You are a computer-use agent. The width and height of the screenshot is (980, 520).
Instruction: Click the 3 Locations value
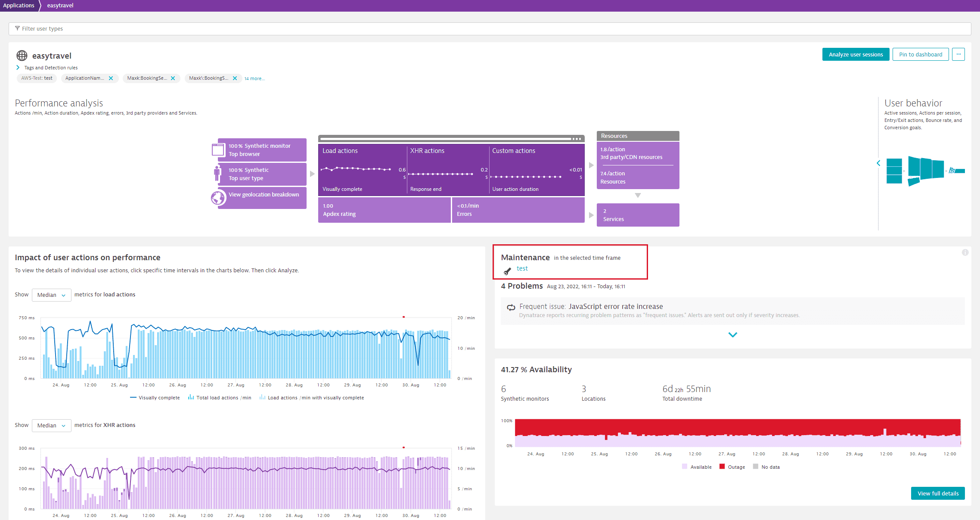584,389
